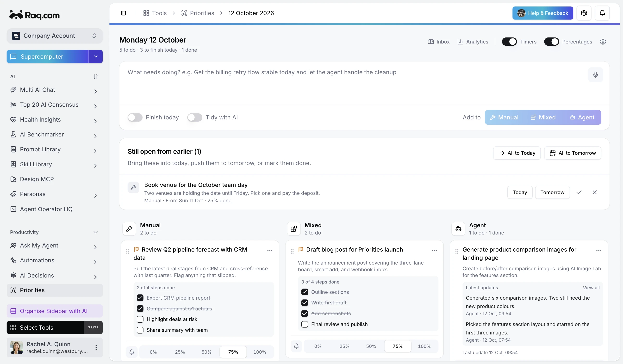
Task: Set Draft blog post progress to 100%
Action: pos(424,346)
